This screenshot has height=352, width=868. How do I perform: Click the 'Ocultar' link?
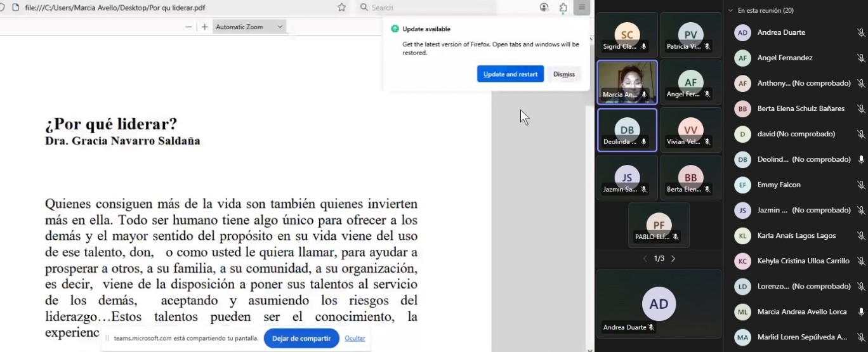coord(355,339)
